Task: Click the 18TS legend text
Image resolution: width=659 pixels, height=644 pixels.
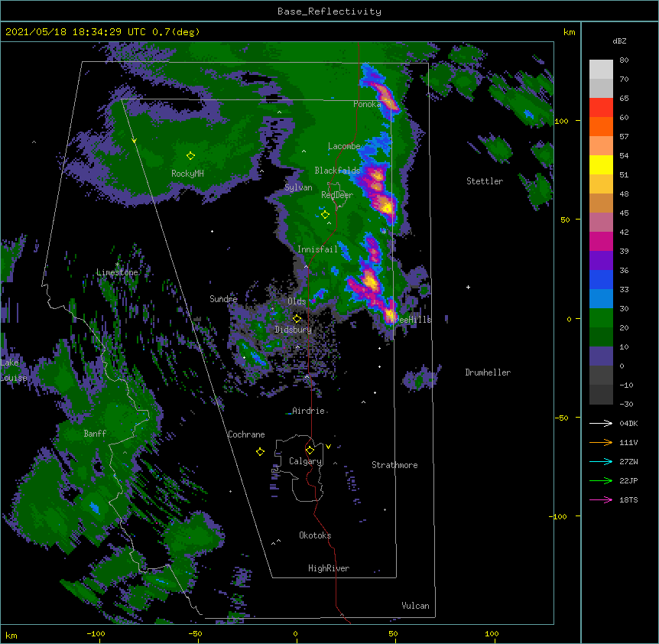Action: click(628, 499)
